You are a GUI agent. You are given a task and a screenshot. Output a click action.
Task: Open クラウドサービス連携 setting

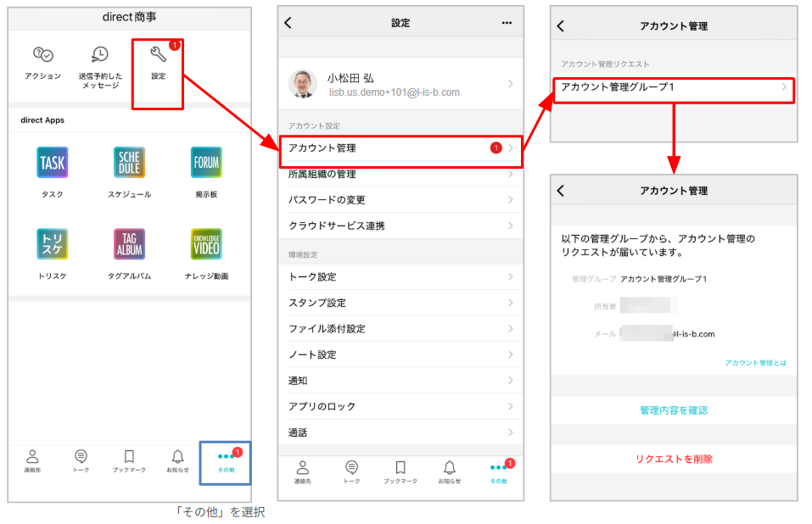(x=400, y=226)
